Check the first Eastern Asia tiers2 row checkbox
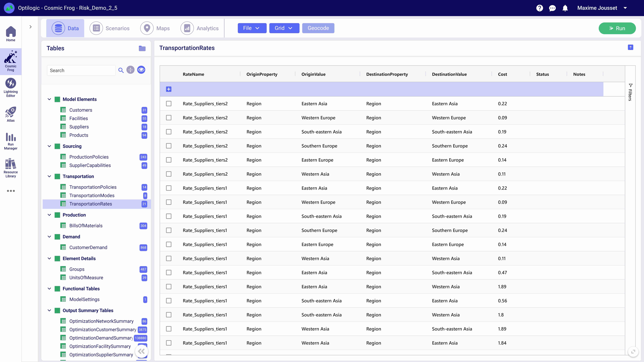Viewport: 644px width, 362px height. click(x=169, y=103)
